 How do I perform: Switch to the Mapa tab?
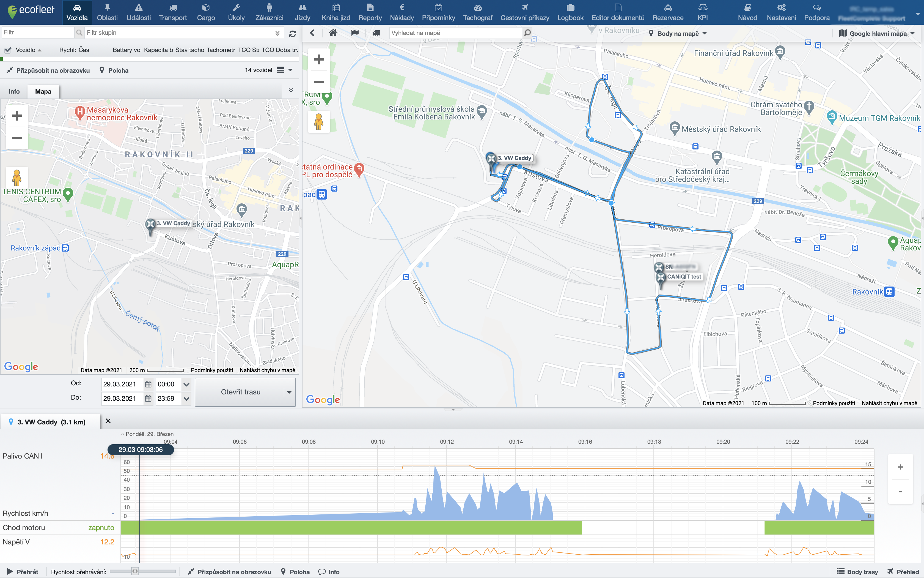click(43, 91)
